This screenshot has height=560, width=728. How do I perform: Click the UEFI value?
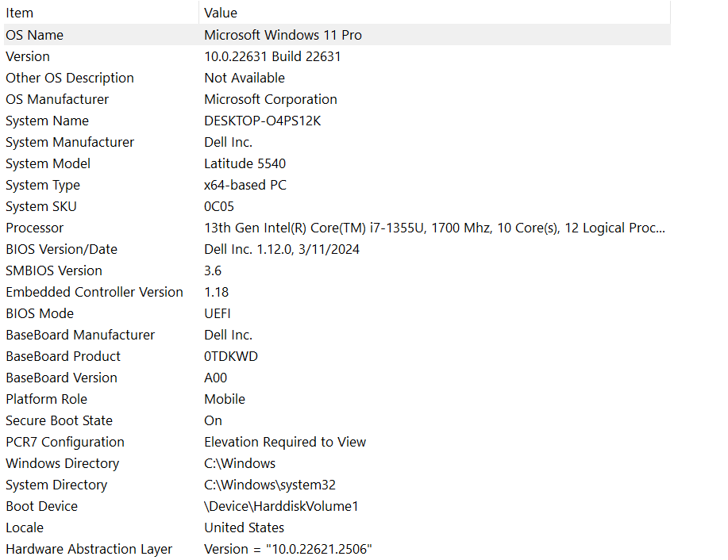point(218,313)
